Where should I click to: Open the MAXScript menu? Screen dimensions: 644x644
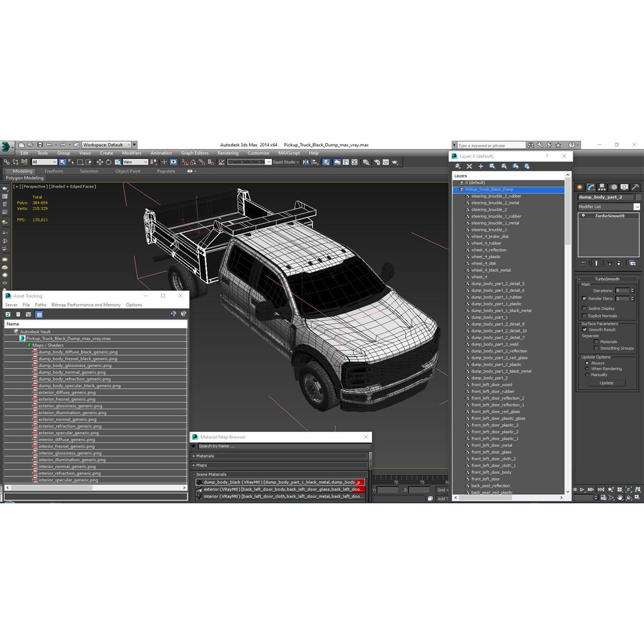289,153
